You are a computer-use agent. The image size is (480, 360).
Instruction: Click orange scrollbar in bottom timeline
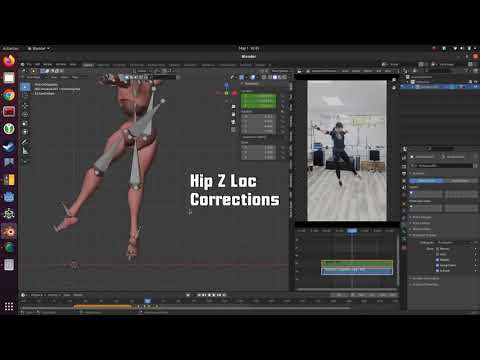coord(102,306)
